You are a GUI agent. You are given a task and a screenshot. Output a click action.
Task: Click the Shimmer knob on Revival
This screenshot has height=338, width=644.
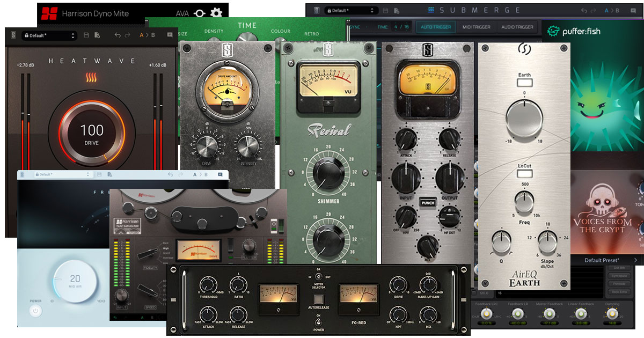[x=328, y=175]
